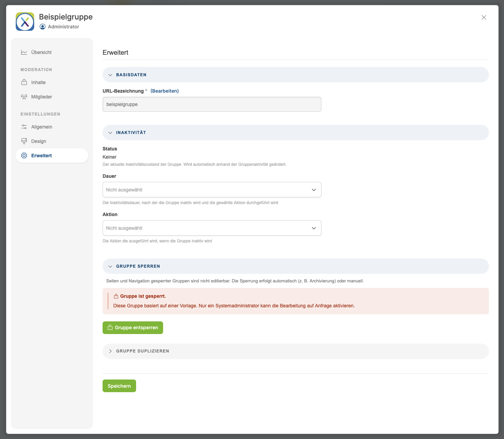The image size is (504, 439).
Task: Open the Allgemein settings page
Action: click(42, 127)
